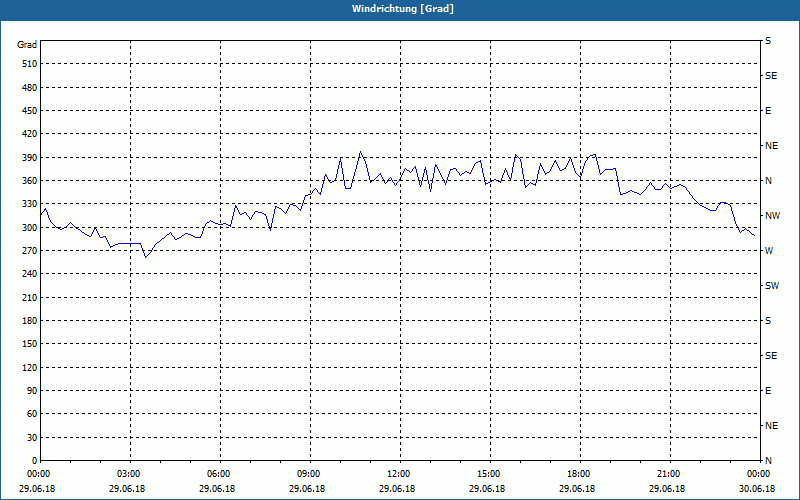The image size is (800, 500).
Task: Pick the '390' y-axis label
Action: coord(30,158)
